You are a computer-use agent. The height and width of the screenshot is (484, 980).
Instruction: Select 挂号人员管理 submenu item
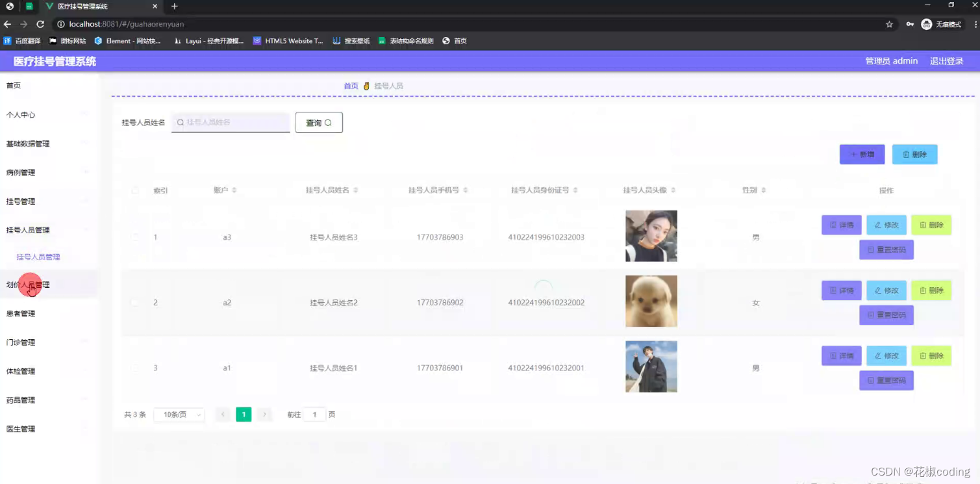[38, 257]
